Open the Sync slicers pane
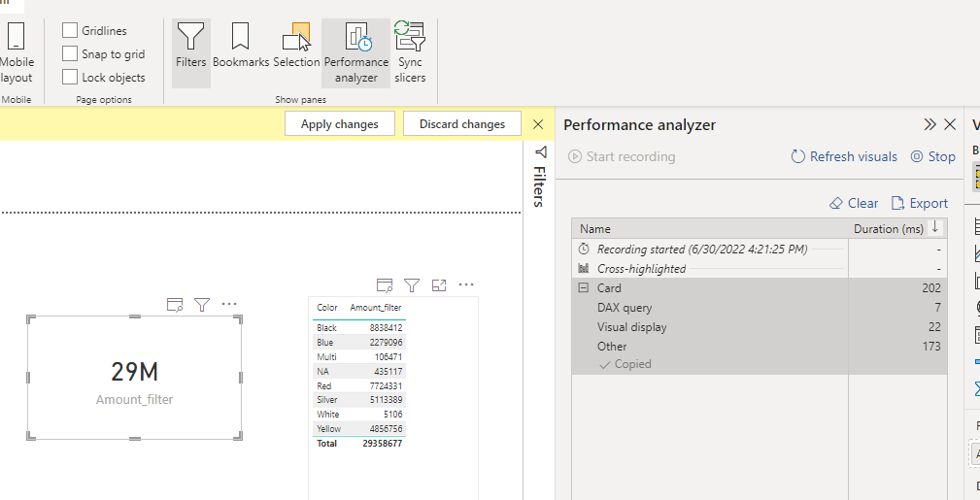Viewport: 980px width, 500px height. 410,53
